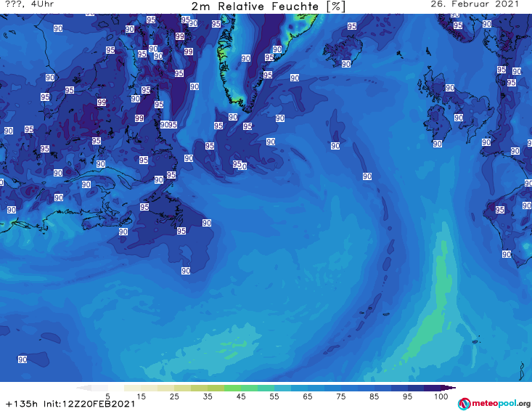Click the date '26. Februar 2021'

(x=475, y=4)
